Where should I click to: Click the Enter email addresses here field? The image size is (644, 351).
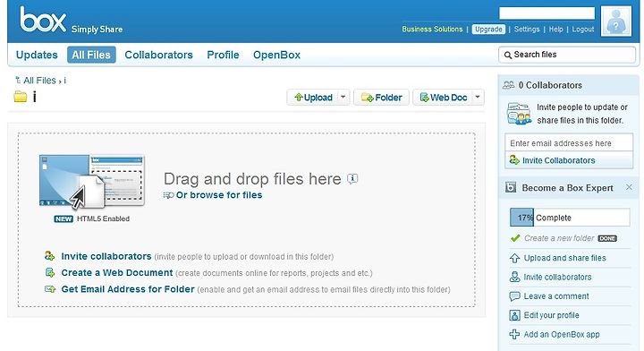coord(569,143)
